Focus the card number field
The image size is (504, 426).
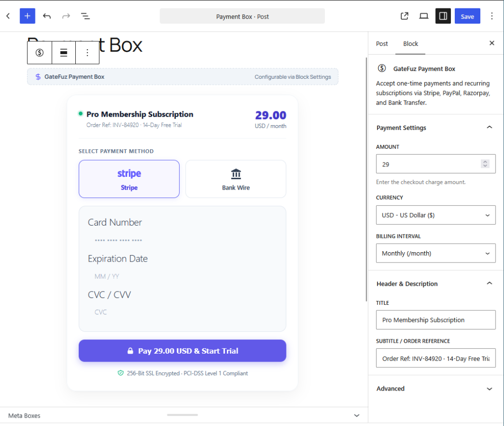point(182,240)
